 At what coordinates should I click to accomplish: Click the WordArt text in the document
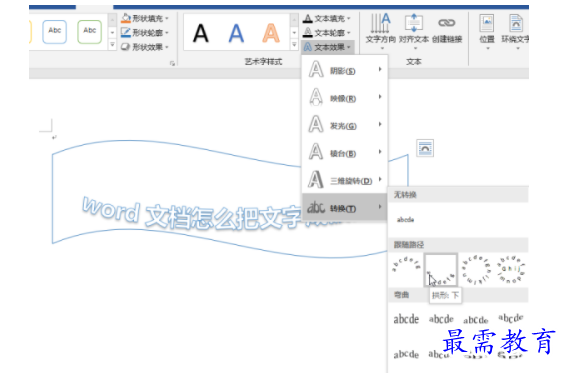coord(191,215)
